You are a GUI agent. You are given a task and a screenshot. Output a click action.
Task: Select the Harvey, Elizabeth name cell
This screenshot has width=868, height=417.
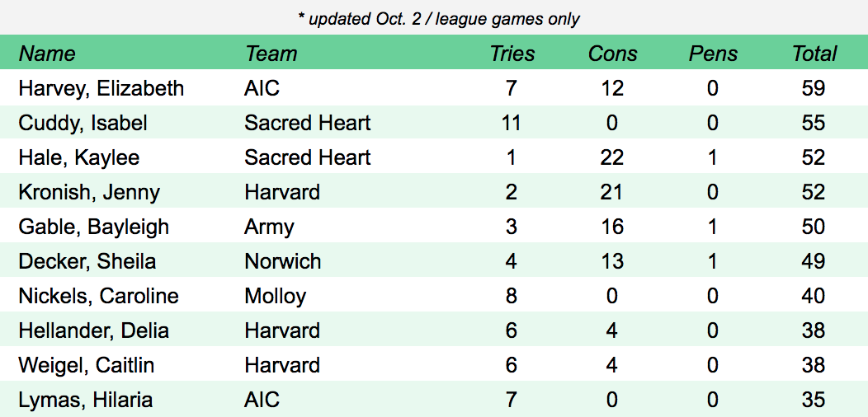coord(101,88)
